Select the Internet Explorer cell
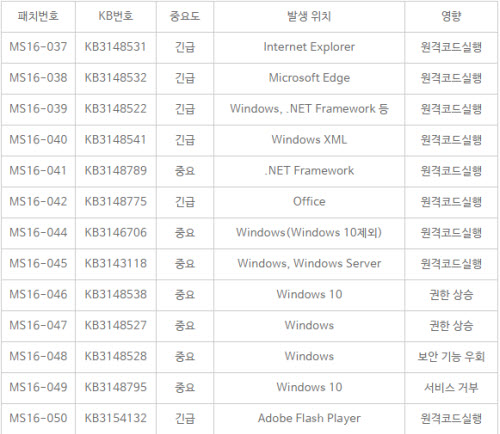 (x=309, y=47)
